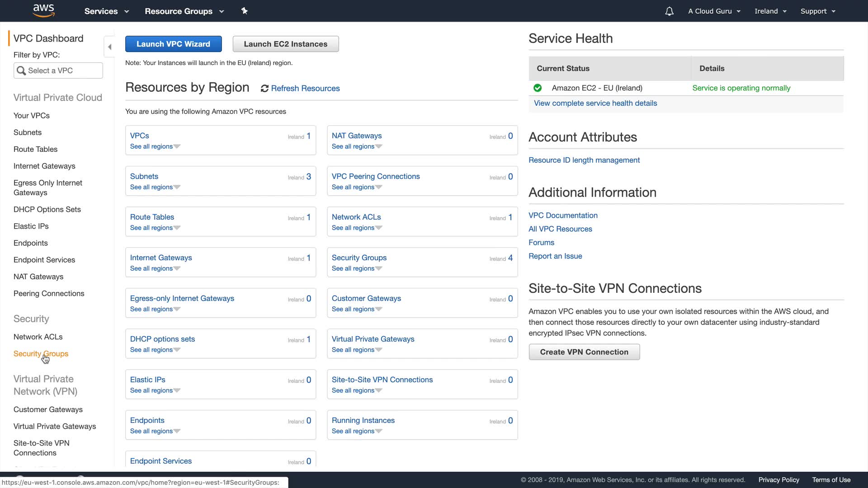Click the Launch VPC Wizard button
Image resolution: width=868 pixels, height=488 pixels.
point(173,44)
